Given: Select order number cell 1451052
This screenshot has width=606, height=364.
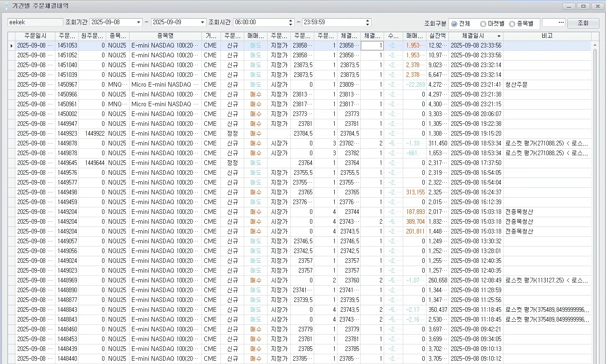Looking at the screenshot, I should pos(67,55).
